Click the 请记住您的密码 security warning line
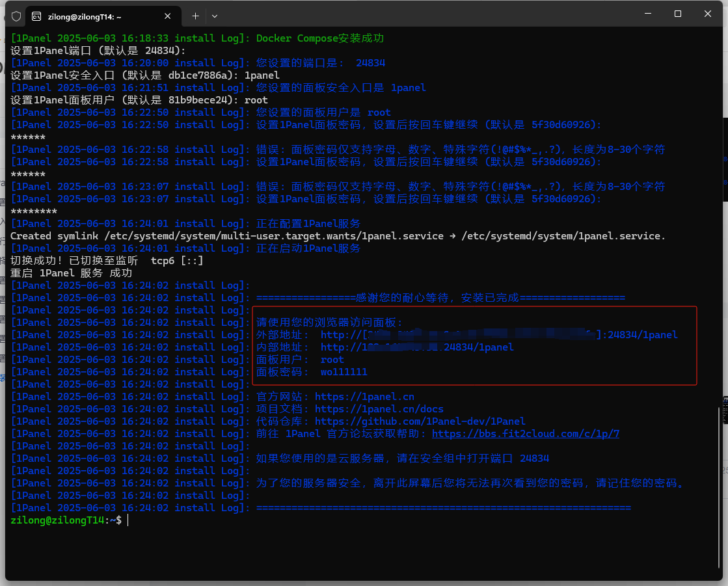Viewport: 728px width, 586px height. point(348,483)
